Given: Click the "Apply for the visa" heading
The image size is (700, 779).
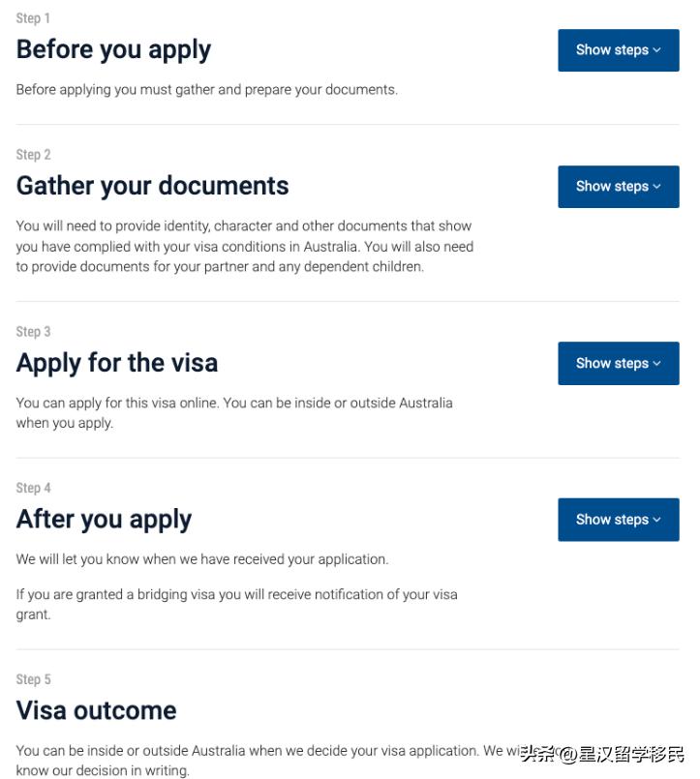Looking at the screenshot, I should coord(117,363).
